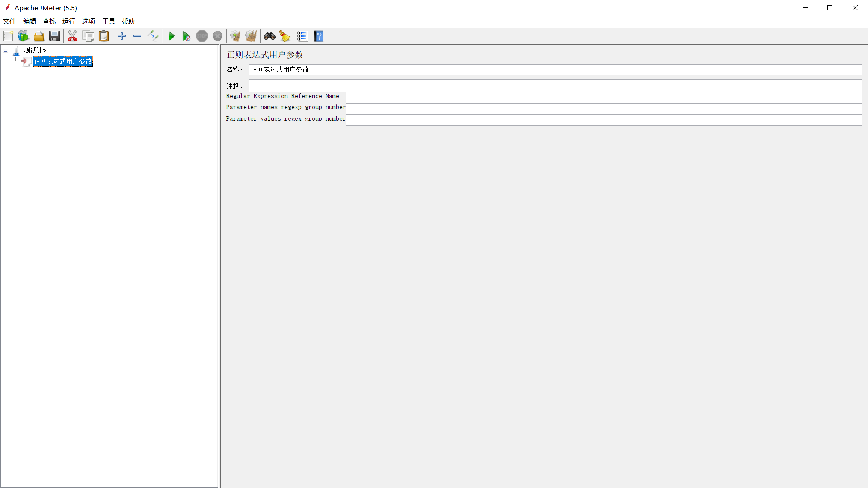
Task: Click the Copy icon
Action: click(x=88, y=36)
